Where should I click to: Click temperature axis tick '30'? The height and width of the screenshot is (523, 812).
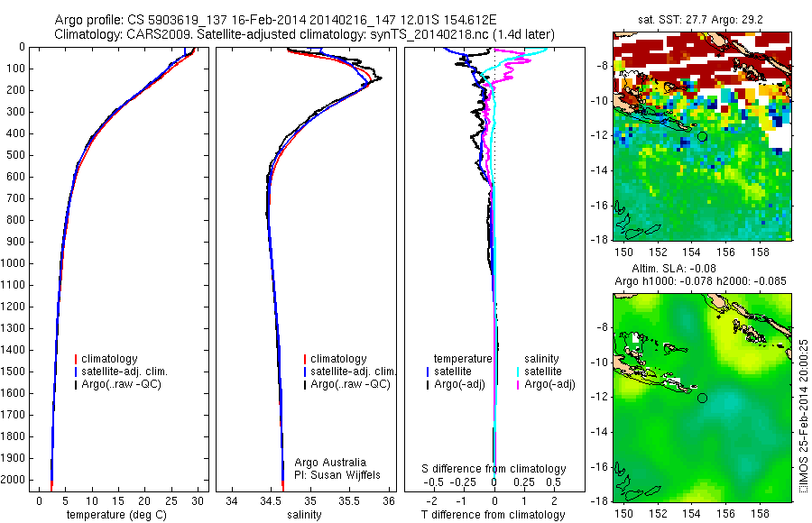click(198, 500)
